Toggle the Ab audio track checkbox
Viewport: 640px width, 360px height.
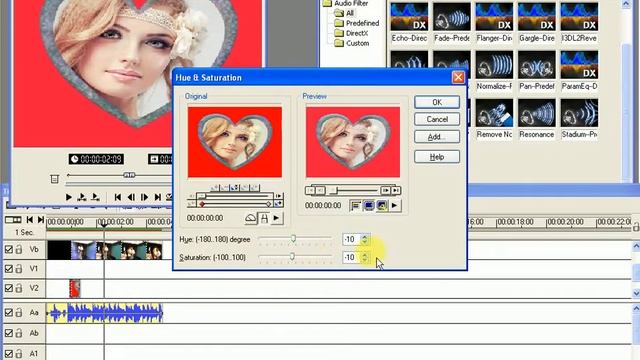point(9,333)
